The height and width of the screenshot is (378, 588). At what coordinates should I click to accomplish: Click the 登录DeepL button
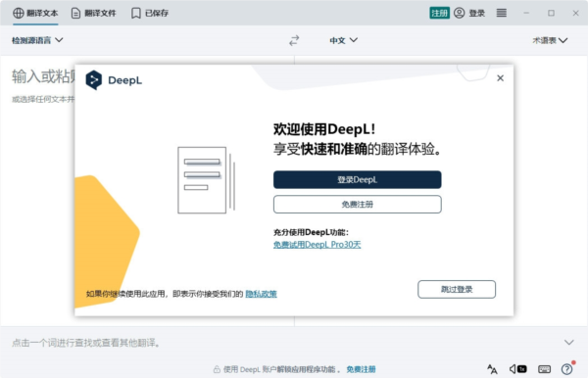[357, 180]
